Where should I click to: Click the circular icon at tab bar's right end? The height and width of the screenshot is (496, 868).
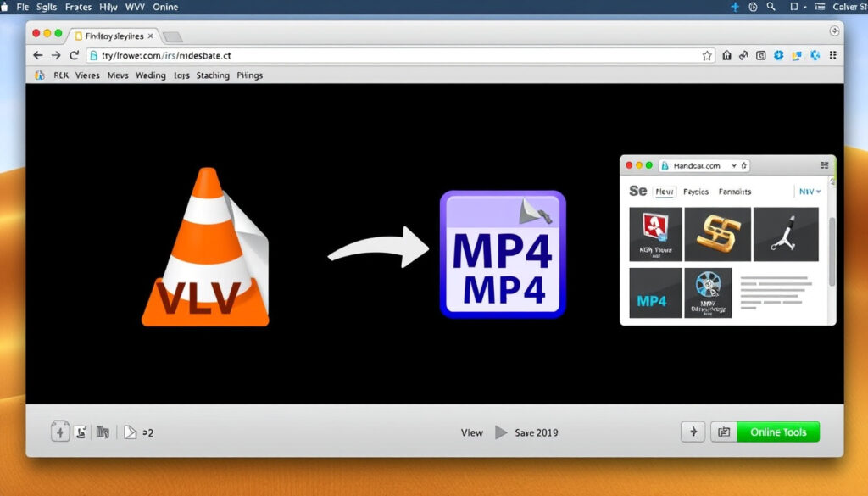[834, 31]
